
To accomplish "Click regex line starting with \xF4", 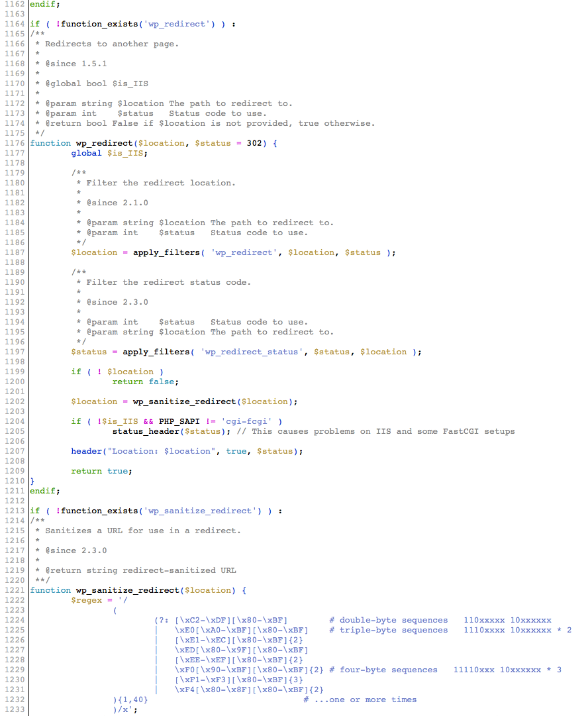I will click(x=249, y=690).
